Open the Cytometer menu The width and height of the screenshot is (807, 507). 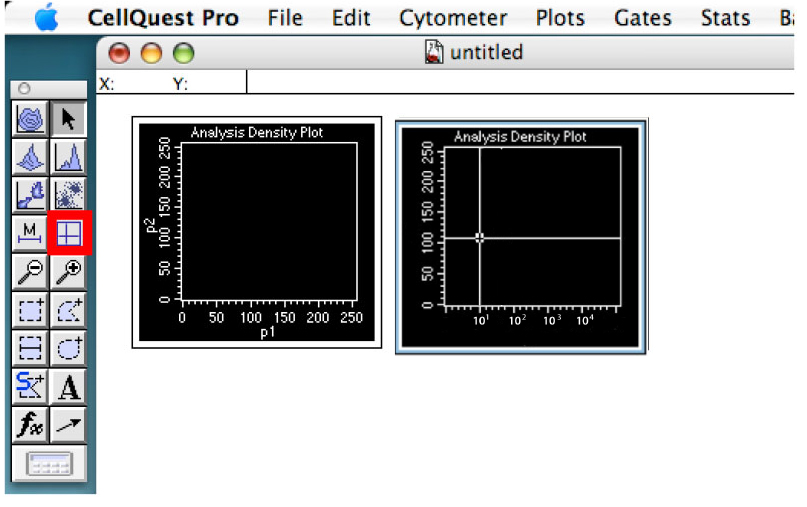453,19
